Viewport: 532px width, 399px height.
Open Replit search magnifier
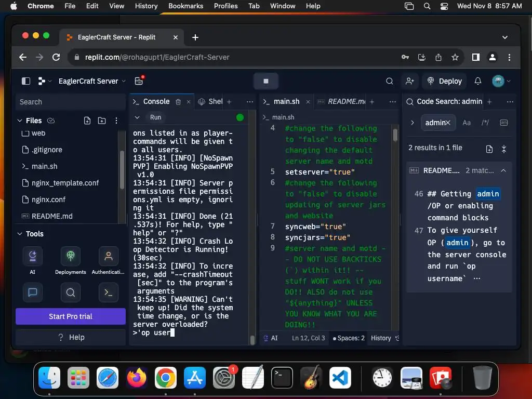point(390,81)
